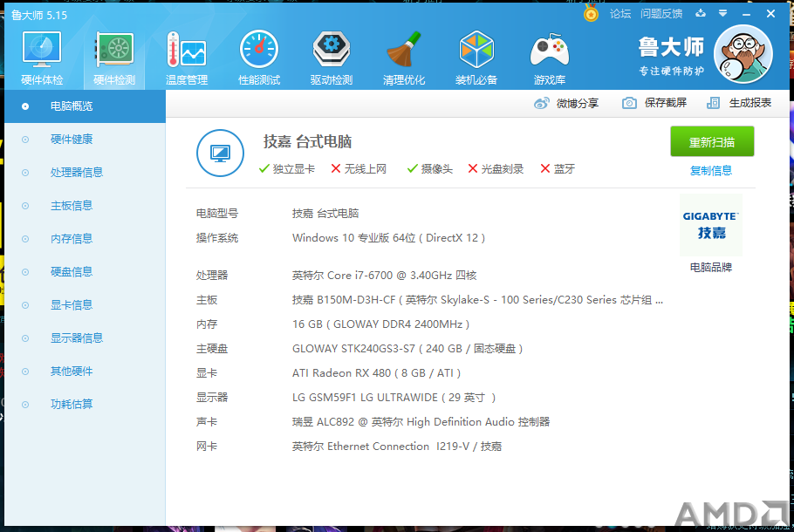This screenshot has height=532, width=794.
Task: Click the GIGABYTE 技嘉 brand logo
Action: tap(711, 225)
